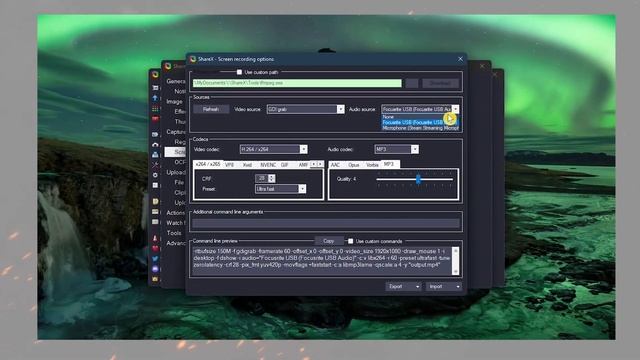Click the Command line preview scrollbar
640x360 pixels.
point(456,261)
